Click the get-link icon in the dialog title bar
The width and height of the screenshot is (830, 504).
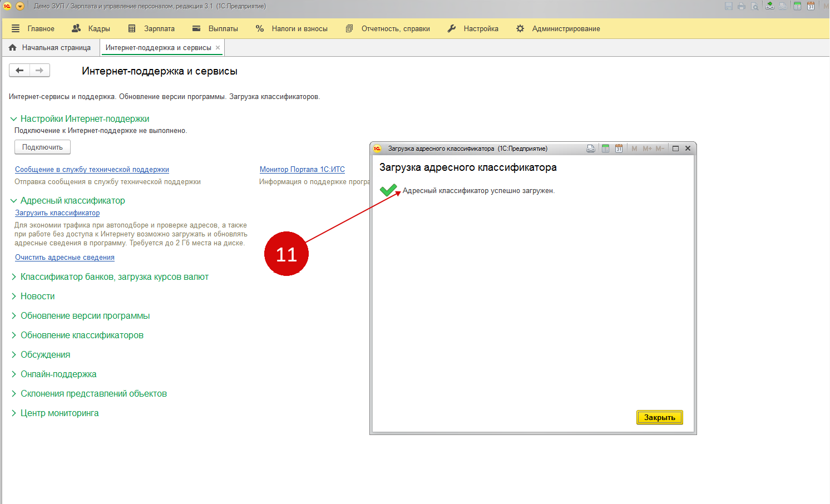(591, 149)
